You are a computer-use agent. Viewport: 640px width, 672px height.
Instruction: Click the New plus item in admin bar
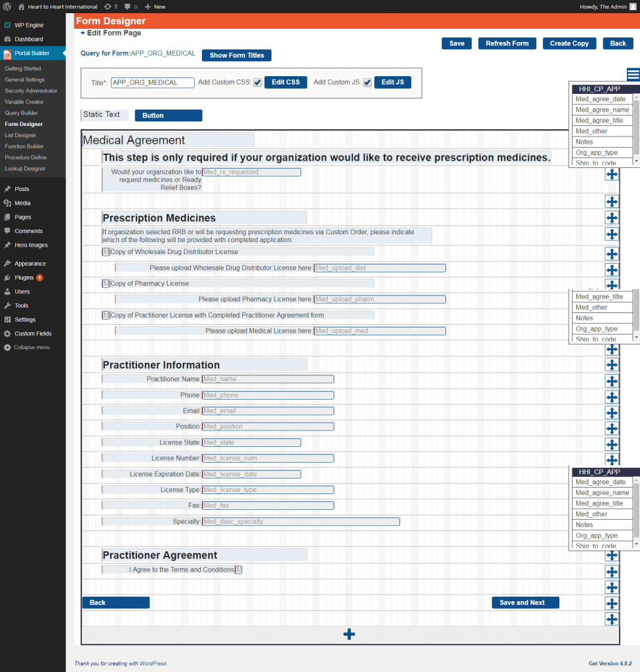pyautogui.click(x=155, y=7)
